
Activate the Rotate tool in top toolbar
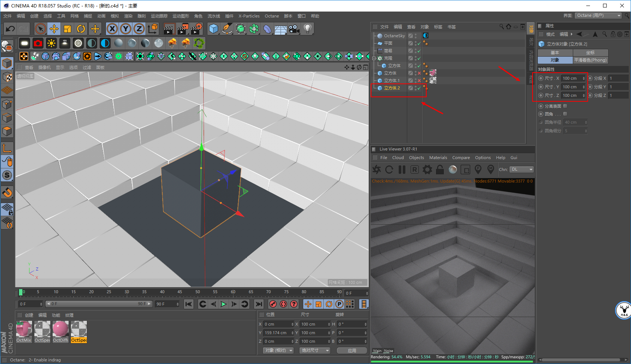[x=81, y=29]
